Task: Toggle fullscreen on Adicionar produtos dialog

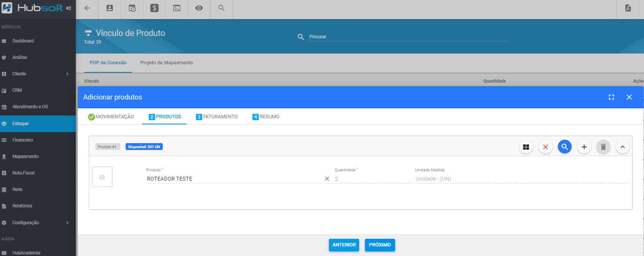Action: (x=611, y=97)
